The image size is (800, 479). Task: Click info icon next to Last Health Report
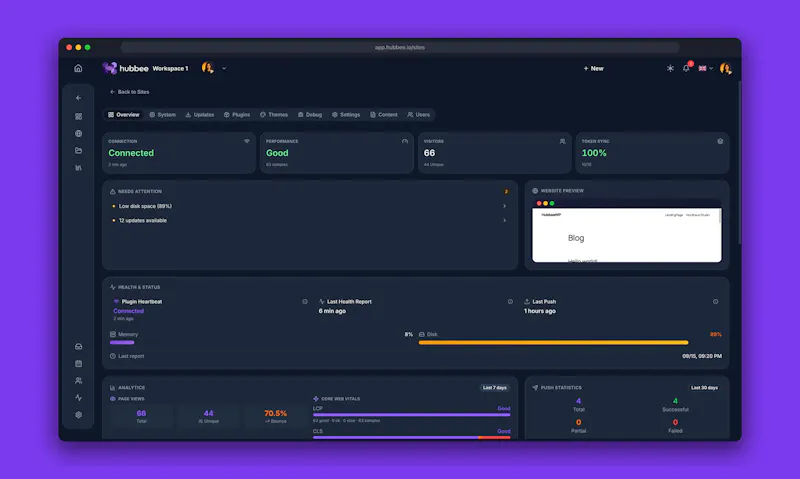click(x=510, y=301)
